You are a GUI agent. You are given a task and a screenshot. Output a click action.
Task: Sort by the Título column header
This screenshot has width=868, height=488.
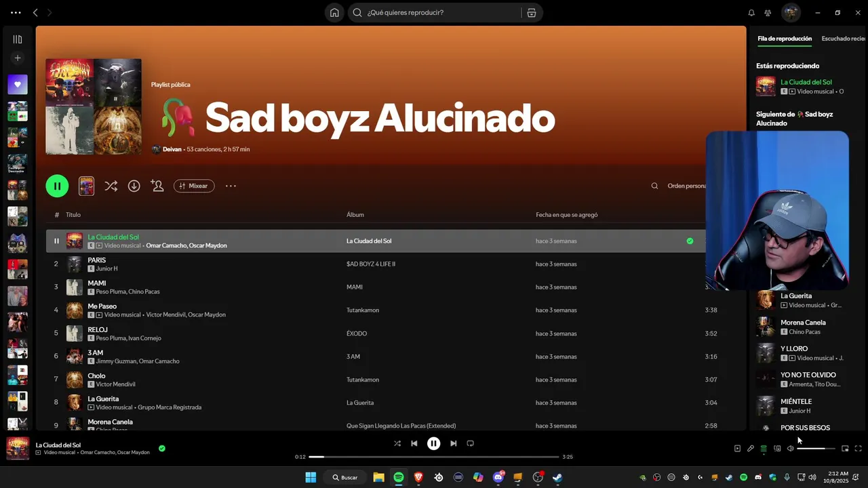click(x=73, y=215)
